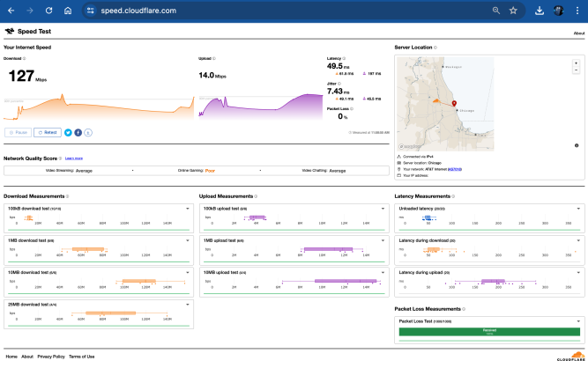Screen dimensions: 588x368
Task: Share results on Facebook
Action: coord(78,133)
